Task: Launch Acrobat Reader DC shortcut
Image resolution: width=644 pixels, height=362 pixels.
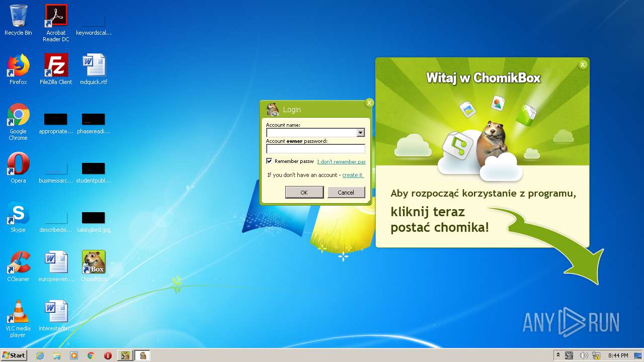Action: point(56,23)
